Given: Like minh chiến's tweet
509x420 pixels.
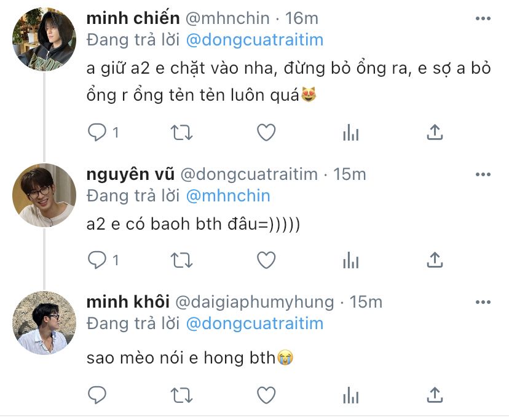Looking at the screenshot, I should coord(266,132).
